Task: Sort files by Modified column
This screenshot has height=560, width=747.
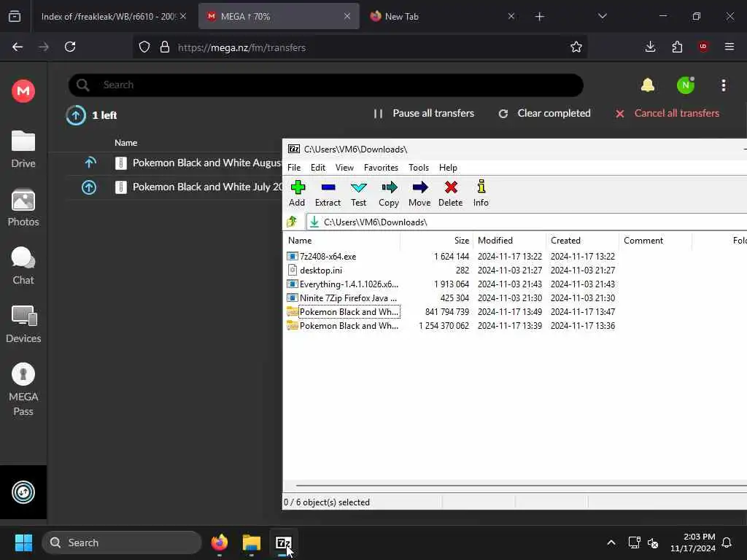Action: (510, 241)
